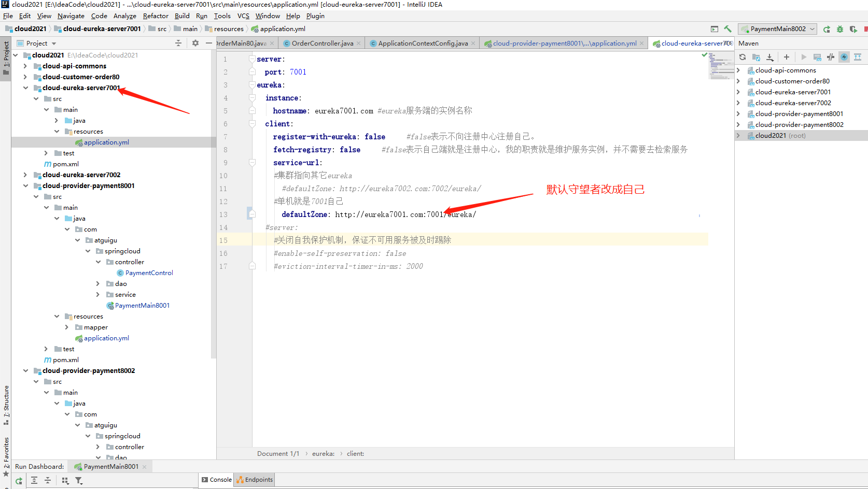
Task: Place the cursor on the defaultZone line in the editor
Action: pyautogui.click(x=379, y=214)
